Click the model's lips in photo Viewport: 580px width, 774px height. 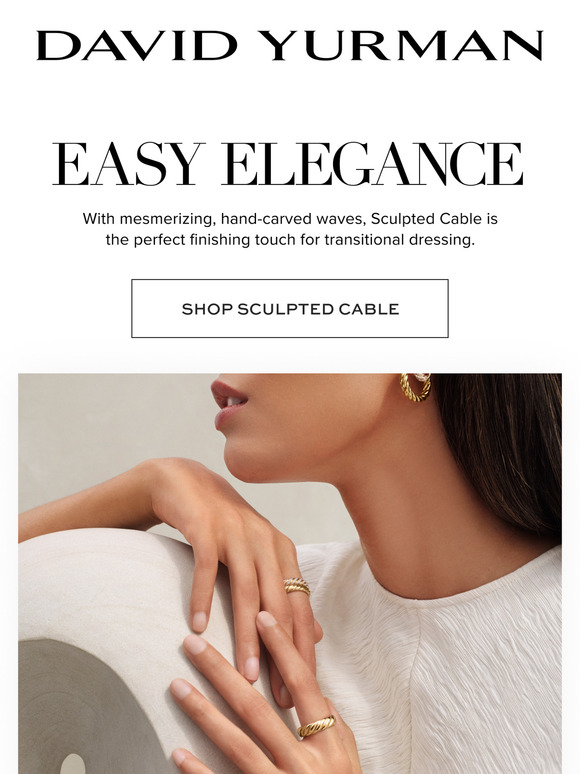click(227, 402)
